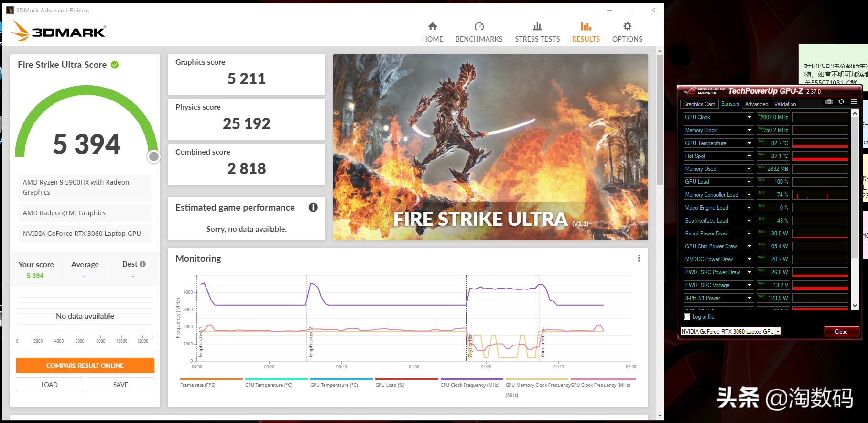
Task: Expand the Board Power Draw dropdown
Action: pos(749,234)
